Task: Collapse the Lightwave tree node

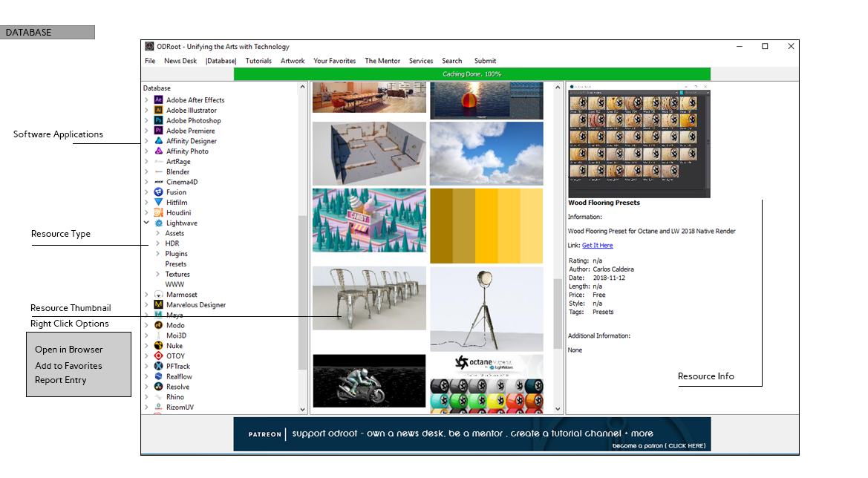Action: pyautogui.click(x=147, y=223)
